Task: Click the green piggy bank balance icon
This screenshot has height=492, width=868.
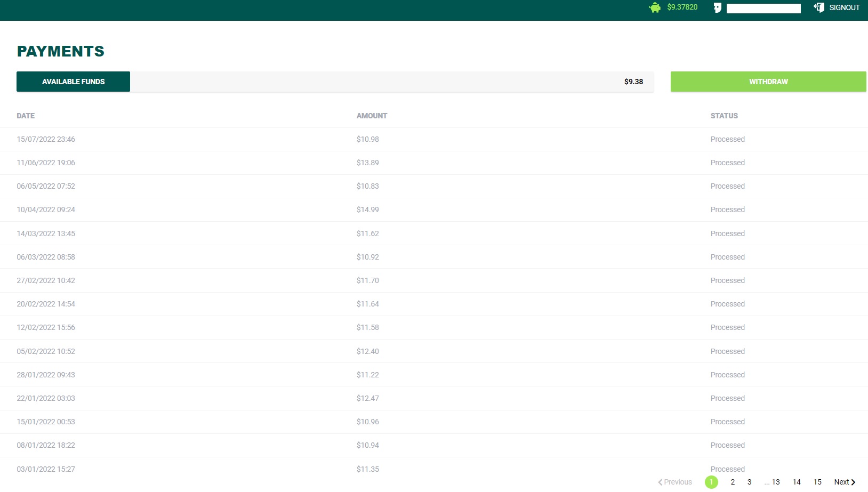Action: (655, 7)
